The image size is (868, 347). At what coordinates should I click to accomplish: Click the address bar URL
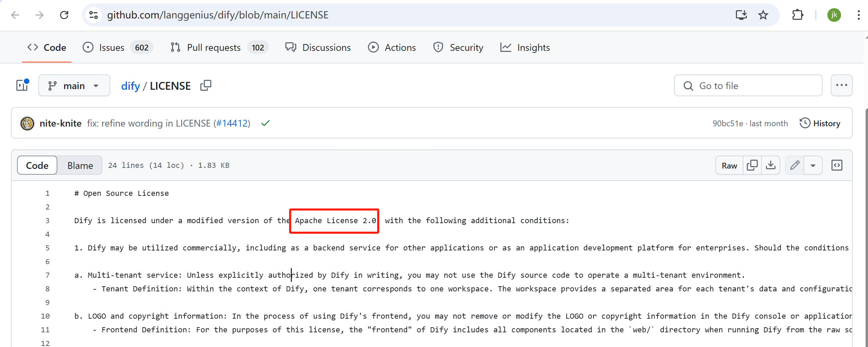(x=218, y=15)
